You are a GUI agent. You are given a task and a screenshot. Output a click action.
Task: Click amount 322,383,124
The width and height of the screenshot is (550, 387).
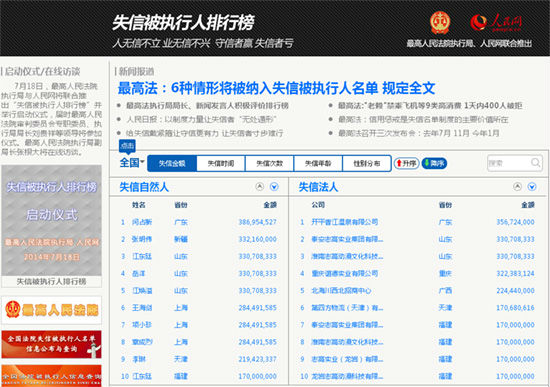pyautogui.click(x=515, y=274)
